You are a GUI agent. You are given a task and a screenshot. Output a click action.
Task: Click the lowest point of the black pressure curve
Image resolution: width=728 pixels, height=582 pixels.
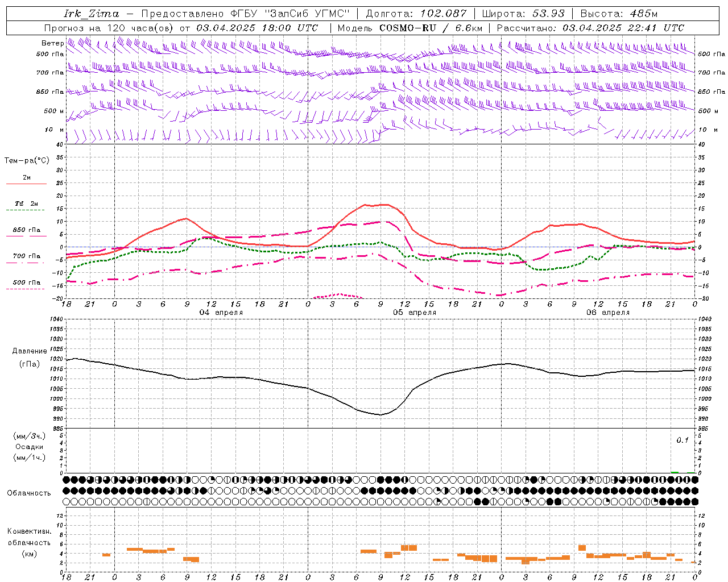tap(380, 415)
